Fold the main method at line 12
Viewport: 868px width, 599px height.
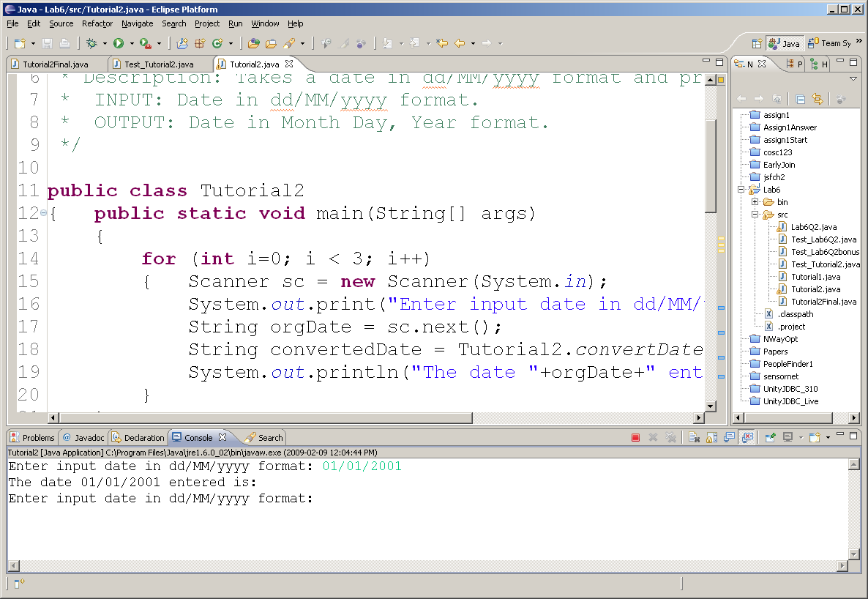coord(44,213)
